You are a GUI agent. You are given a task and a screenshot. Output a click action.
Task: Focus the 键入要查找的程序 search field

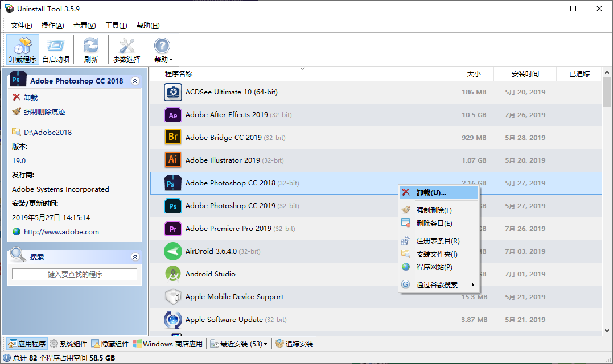coord(75,274)
